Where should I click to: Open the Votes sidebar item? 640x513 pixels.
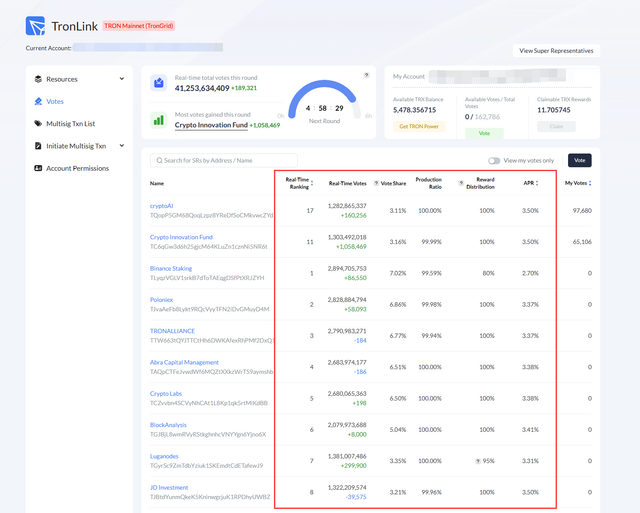[55, 101]
